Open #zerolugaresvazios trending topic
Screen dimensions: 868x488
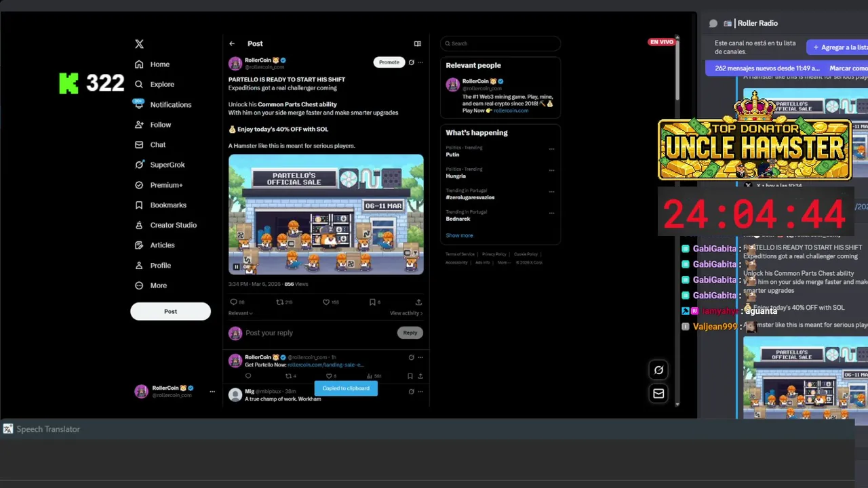[x=470, y=197]
